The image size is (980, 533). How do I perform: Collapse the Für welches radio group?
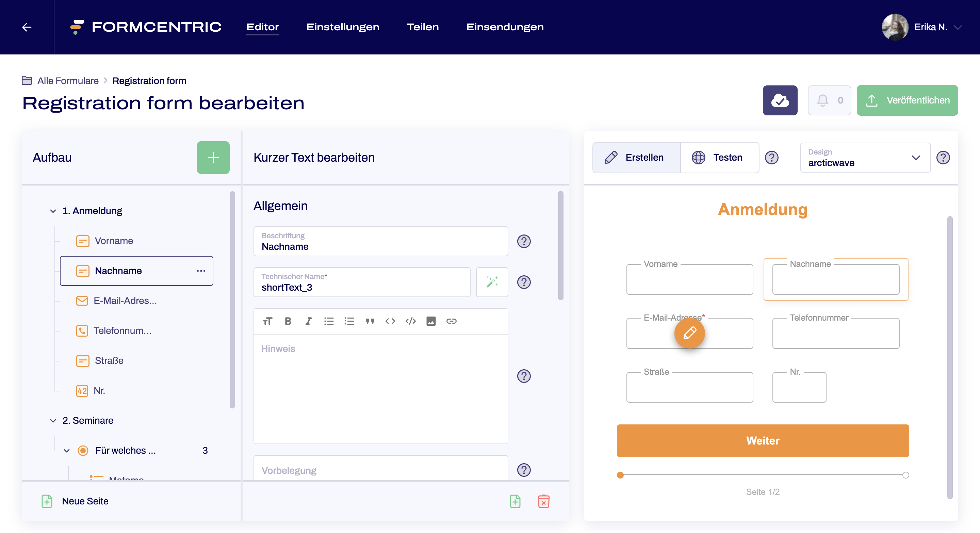coord(67,450)
